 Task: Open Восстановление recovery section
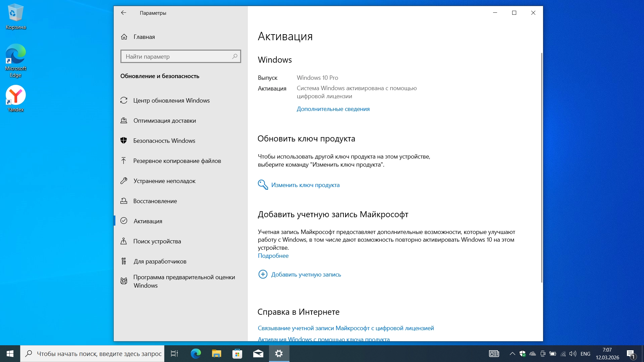click(155, 201)
